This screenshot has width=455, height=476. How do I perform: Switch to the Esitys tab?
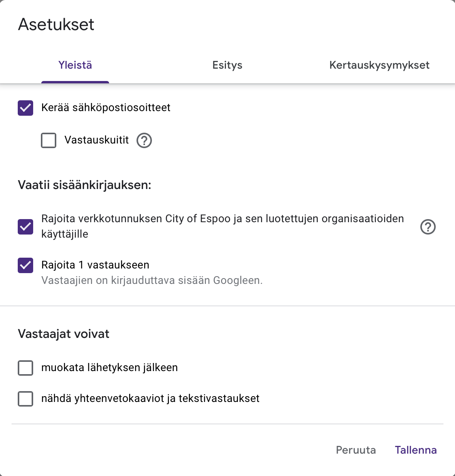point(228,65)
